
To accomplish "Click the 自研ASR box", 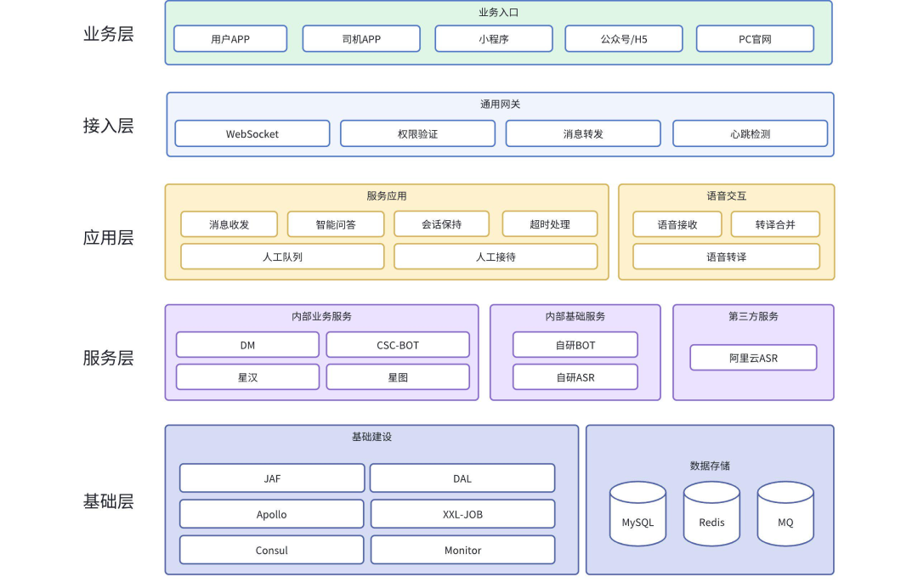I will [575, 376].
